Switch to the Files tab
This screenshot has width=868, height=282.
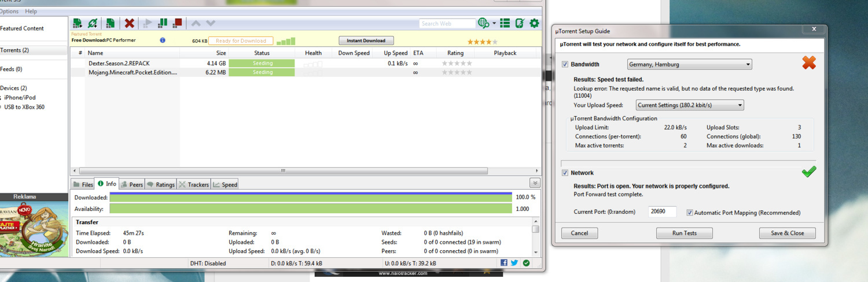(83, 185)
